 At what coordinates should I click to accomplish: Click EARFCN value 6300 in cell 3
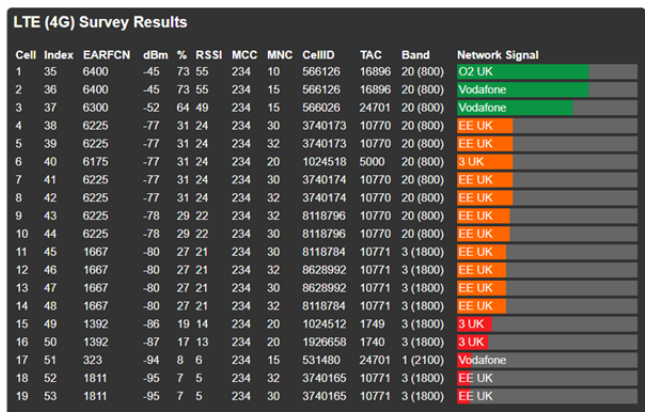pos(96,108)
